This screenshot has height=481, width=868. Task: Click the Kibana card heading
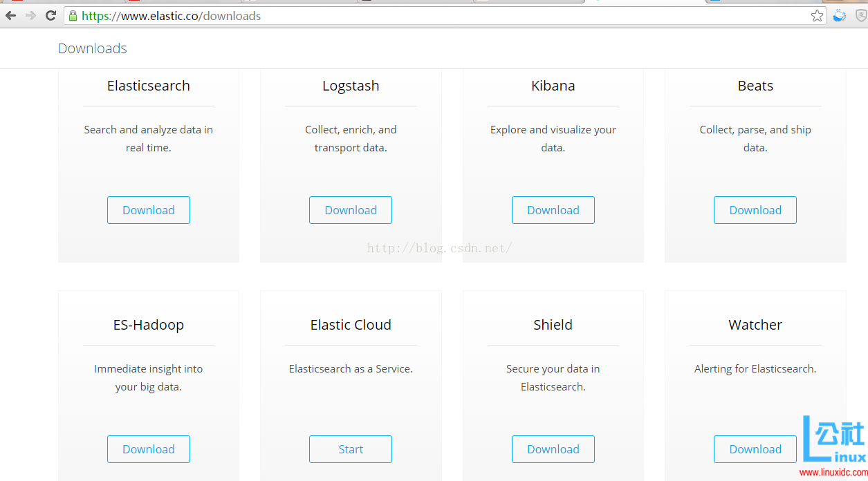pyautogui.click(x=553, y=86)
